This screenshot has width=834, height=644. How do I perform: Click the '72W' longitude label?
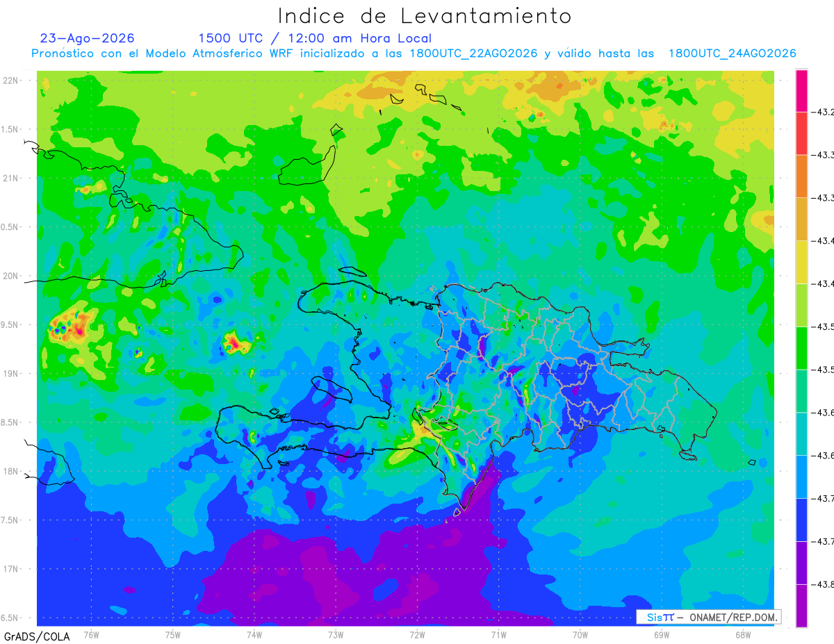point(417,634)
